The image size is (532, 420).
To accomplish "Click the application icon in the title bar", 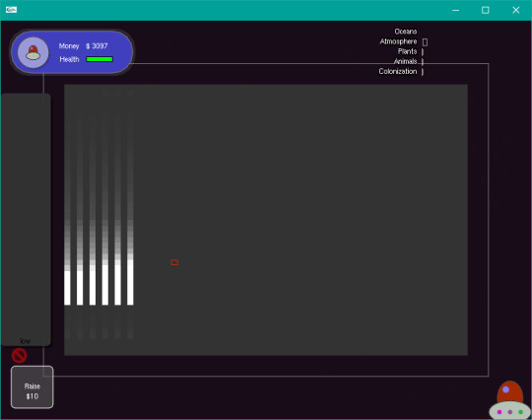I will pos(11,10).
